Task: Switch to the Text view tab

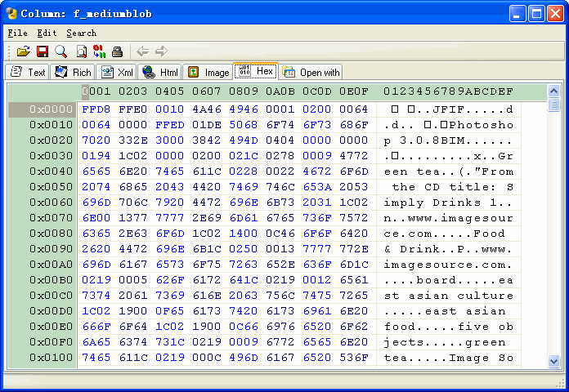Action: (27, 72)
